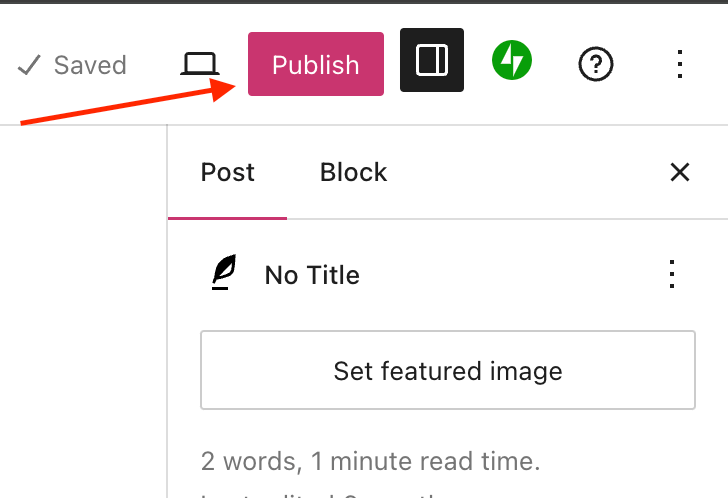Switch to the Block tab
Viewport: 728px width, 498px height.
tap(353, 172)
